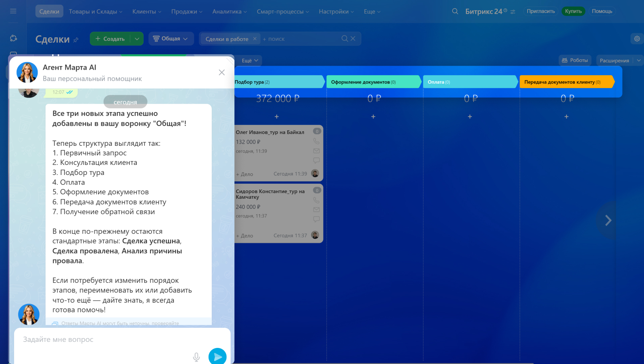Expand the Ещё views dropdown
Viewport: 644px width, 364px height.
point(250,60)
